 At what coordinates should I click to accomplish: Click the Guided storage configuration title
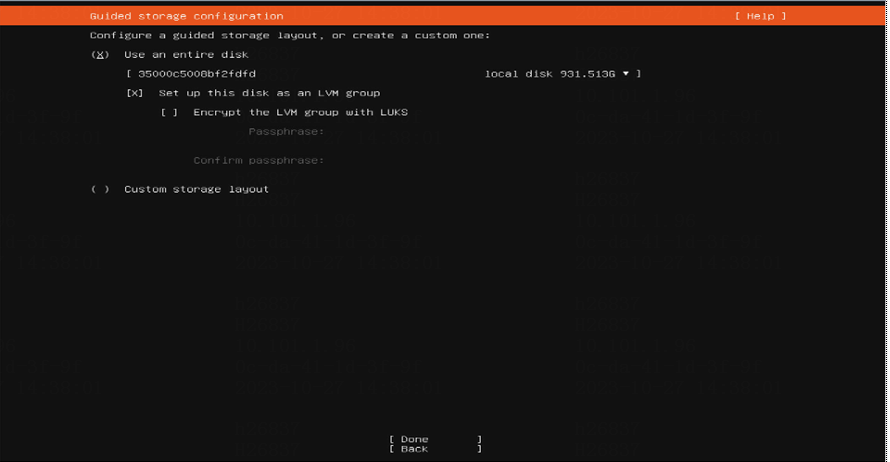tap(187, 16)
